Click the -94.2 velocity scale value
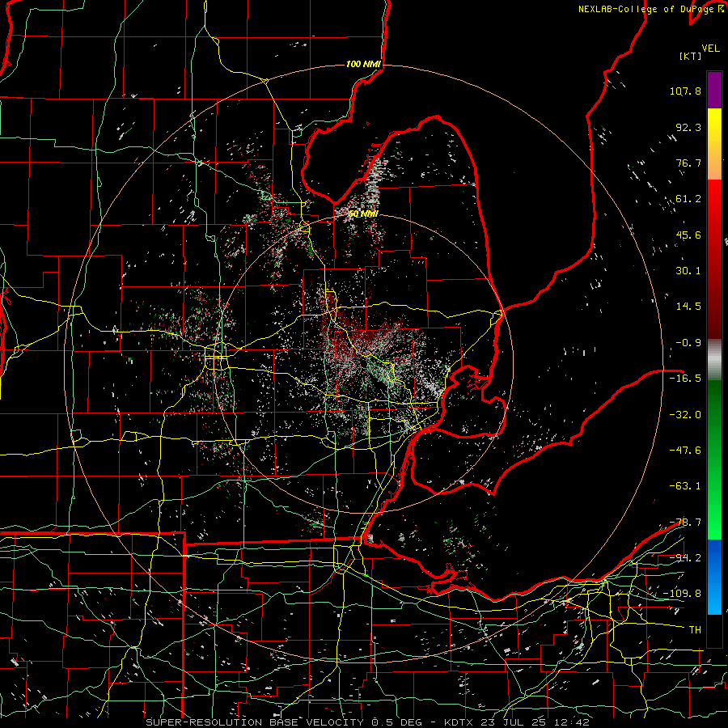Viewport: 728px width, 728px height. [x=685, y=557]
